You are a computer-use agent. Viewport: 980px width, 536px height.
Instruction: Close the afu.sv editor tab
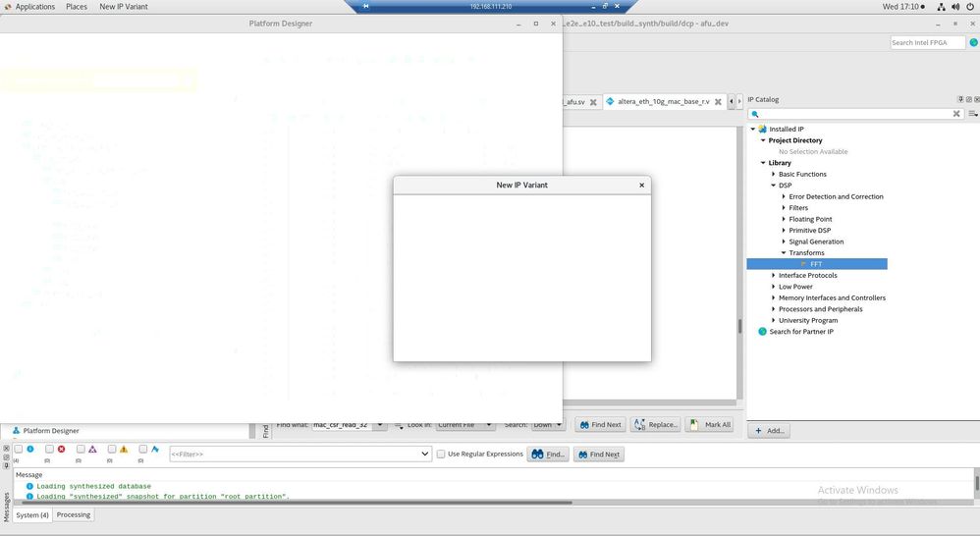[x=593, y=102]
